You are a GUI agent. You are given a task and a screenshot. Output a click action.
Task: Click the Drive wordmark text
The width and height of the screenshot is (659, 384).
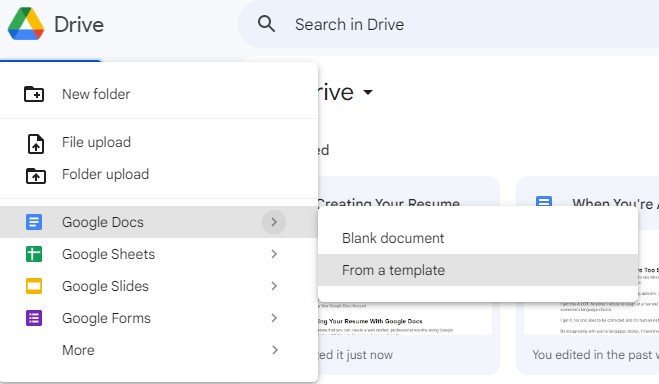pos(79,24)
